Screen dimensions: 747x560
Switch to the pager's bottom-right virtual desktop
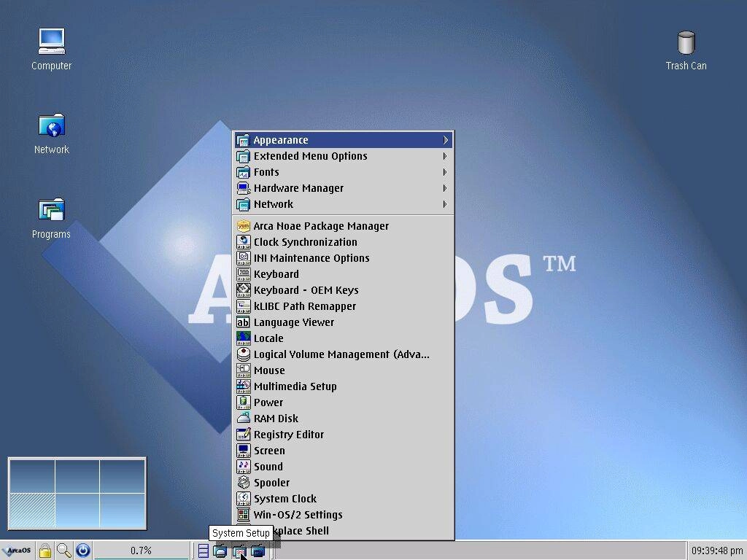click(122, 510)
